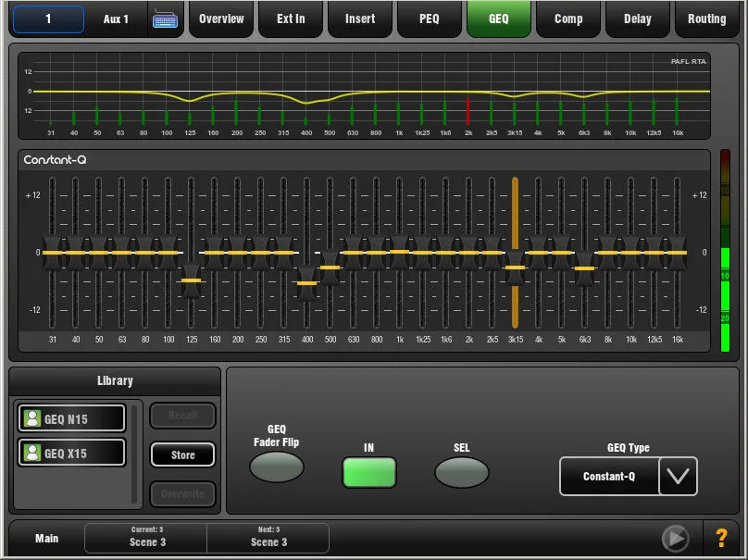Click the 5k fader handle
This screenshot has height=560, width=748.
coord(561,253)
